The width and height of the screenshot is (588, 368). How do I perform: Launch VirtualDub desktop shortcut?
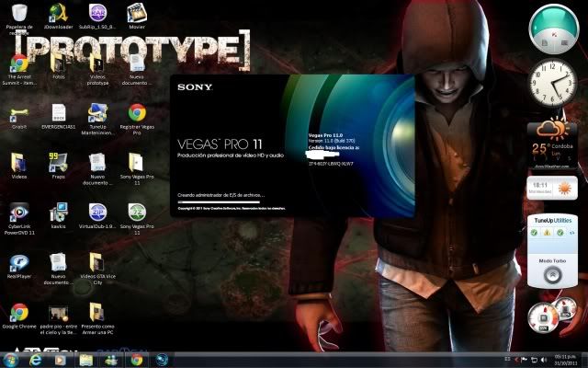tap(97, 213)
